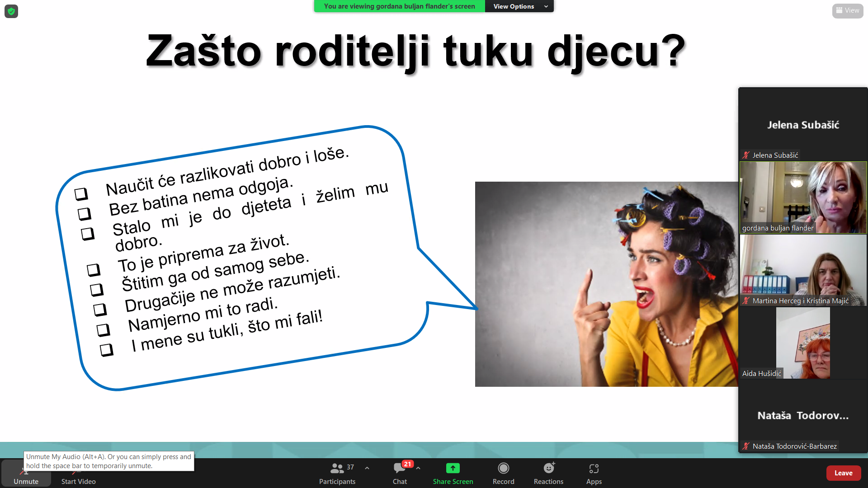868x488 pixels.
Task: Click the shared screen notification banner
Action: tap(399, 6)
